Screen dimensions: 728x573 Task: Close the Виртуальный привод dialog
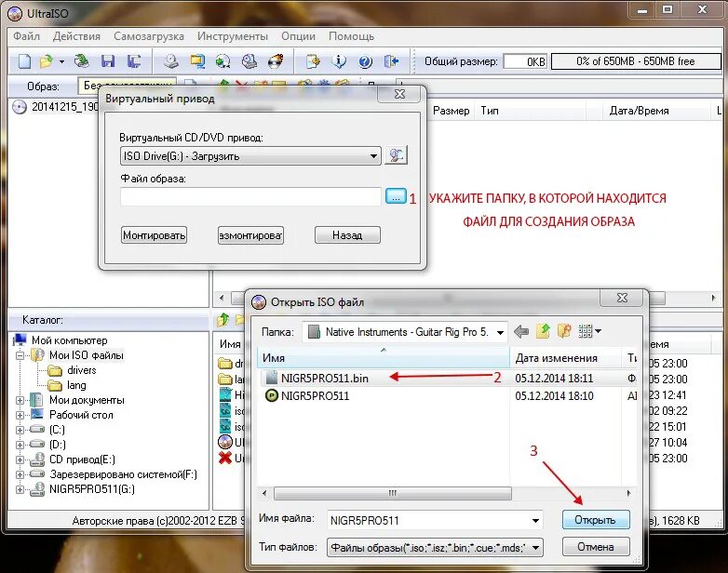coord(399,94)
